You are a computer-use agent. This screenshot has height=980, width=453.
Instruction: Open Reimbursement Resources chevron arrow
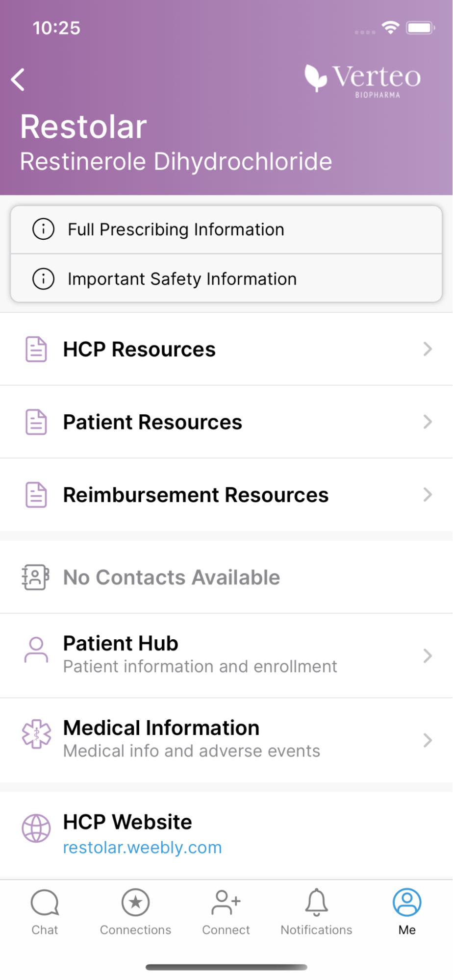tap(428, 495)
